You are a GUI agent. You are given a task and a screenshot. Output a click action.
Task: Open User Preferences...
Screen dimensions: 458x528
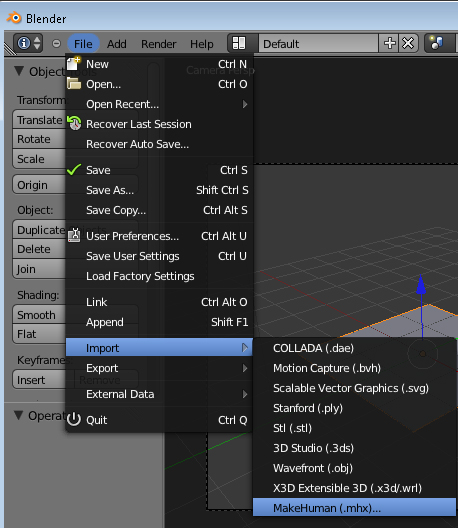pos(159,236)
